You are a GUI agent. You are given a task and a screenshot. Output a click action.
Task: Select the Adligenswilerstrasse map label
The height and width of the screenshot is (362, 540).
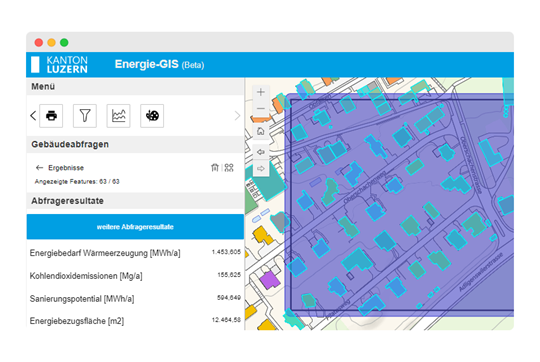481,272
